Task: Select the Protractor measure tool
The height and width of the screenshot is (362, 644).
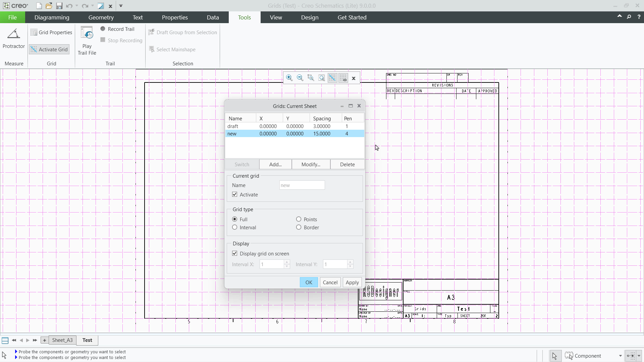Action: tap(14, 39)
